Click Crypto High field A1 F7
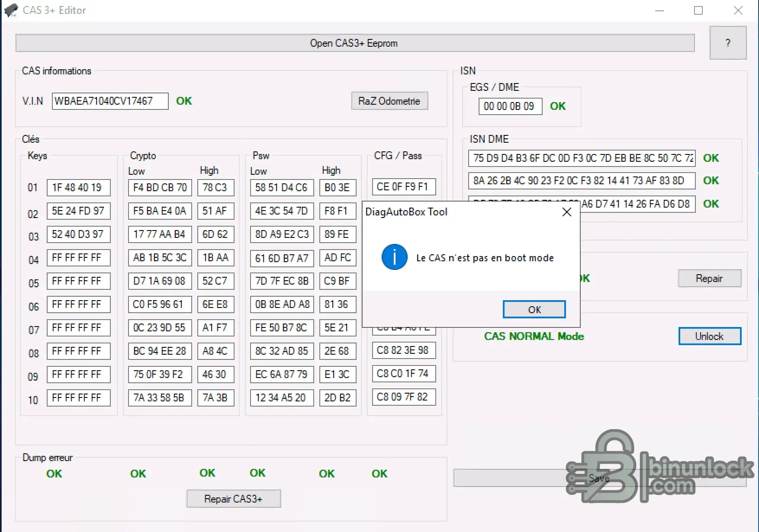The height and width of the screenshot is (532, 759). (x=215, y=328)
